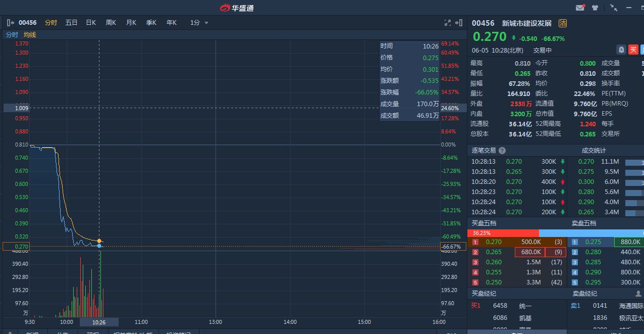This screenshot has width=644, height=334.
Task: Collapse the right quote panel
Action: click(459, 23)
